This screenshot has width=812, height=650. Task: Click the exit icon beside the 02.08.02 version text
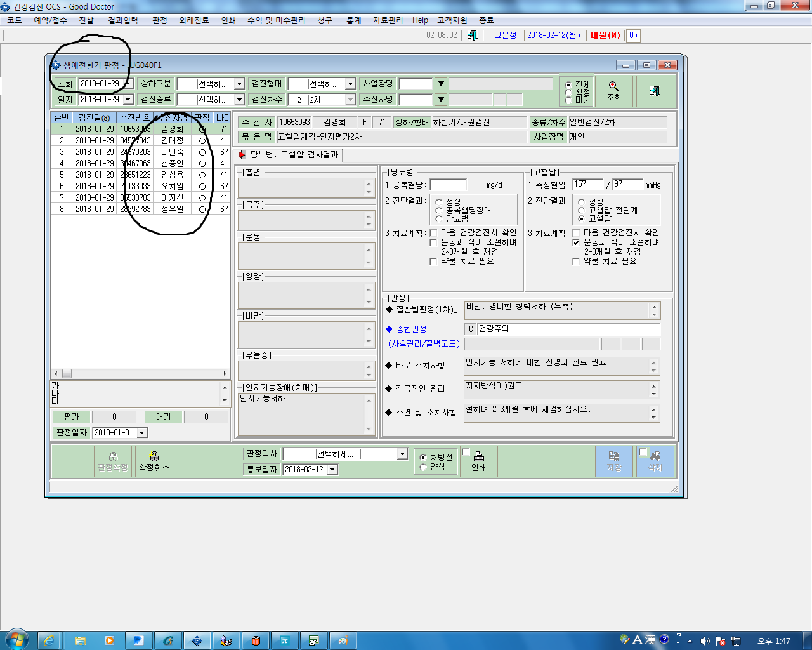pos(472,36)
